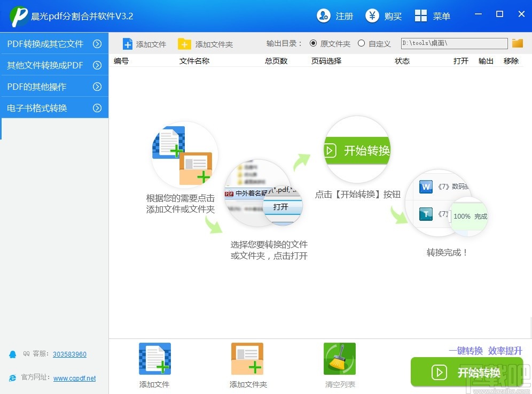Open the 菜单 menu
Viewport: 532px width, 394px height.
point(432,16)
